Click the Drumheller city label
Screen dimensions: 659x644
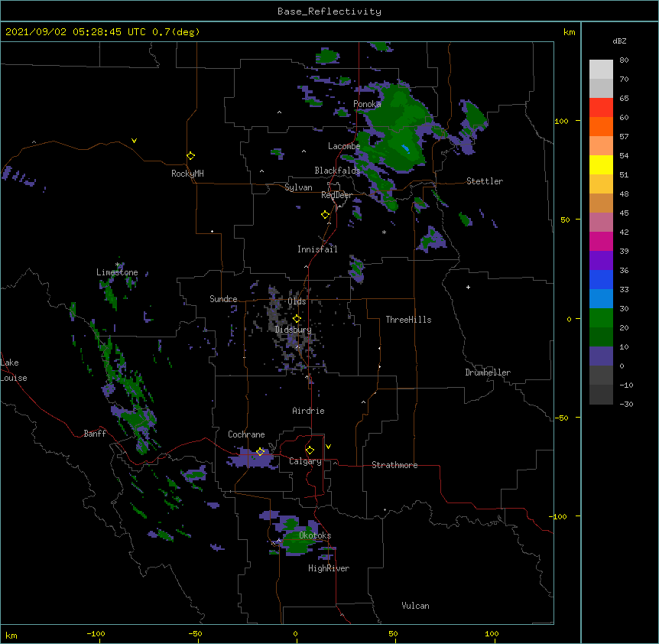pos(488,372)
